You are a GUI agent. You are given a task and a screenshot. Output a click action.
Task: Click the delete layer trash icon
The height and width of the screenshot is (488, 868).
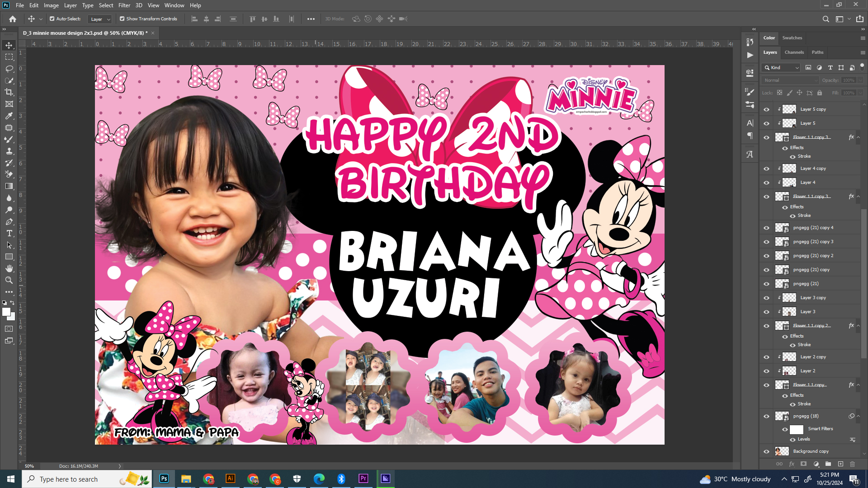[852, 464]
